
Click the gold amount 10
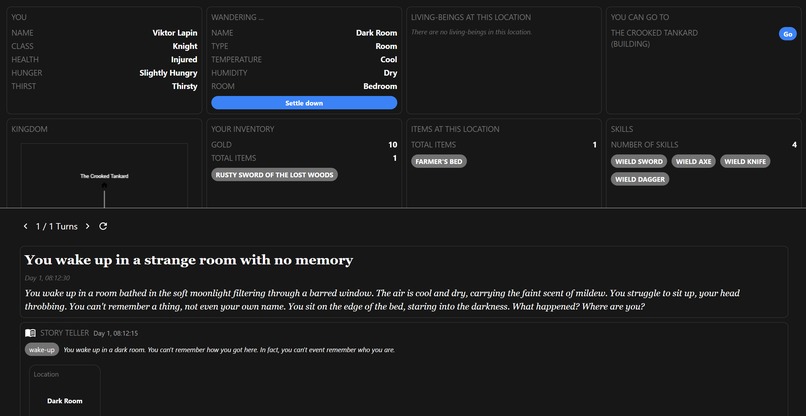(x=393, y=145)
